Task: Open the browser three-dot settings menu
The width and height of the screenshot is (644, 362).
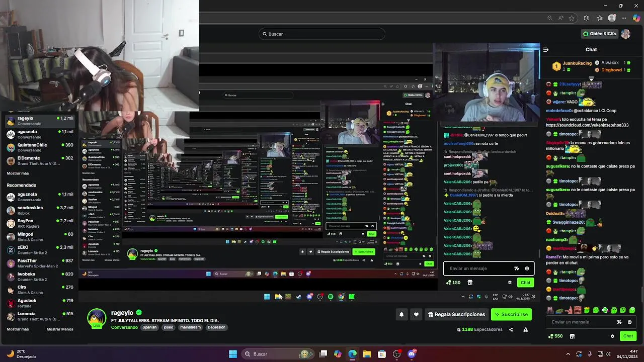Action: [x=625, y=18]
